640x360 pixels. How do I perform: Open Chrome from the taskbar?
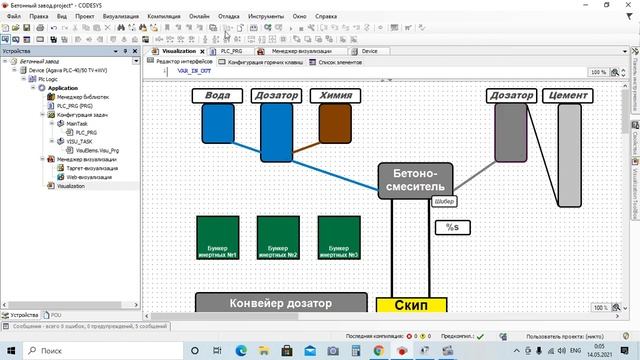pyautogui.click(x=379, y=351)
